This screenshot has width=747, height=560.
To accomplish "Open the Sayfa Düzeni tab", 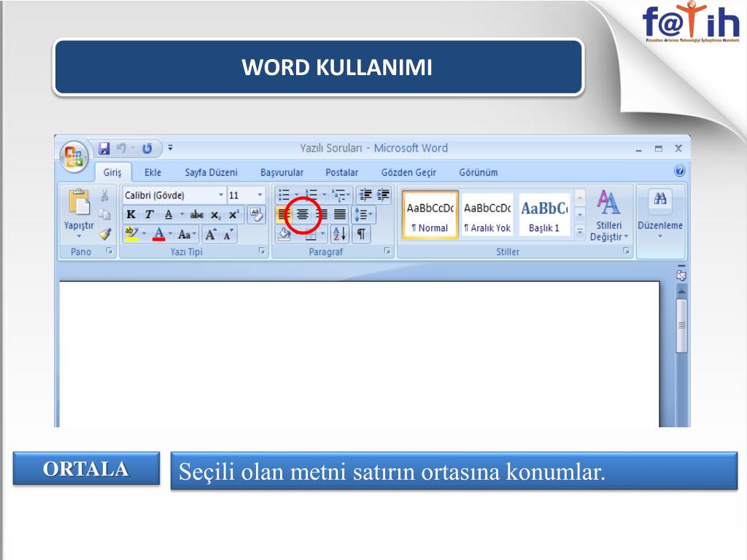I will (x=211, y=172).
